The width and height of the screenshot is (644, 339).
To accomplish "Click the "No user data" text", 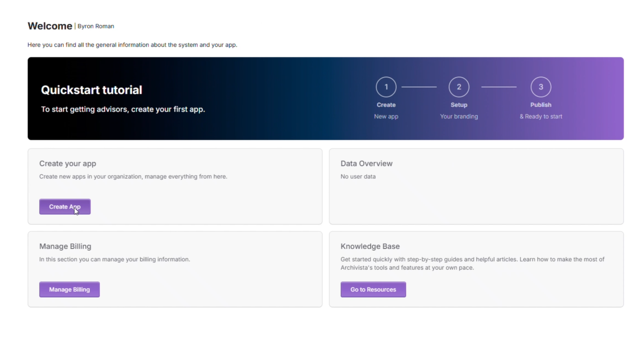I will [x=358, y=176].
